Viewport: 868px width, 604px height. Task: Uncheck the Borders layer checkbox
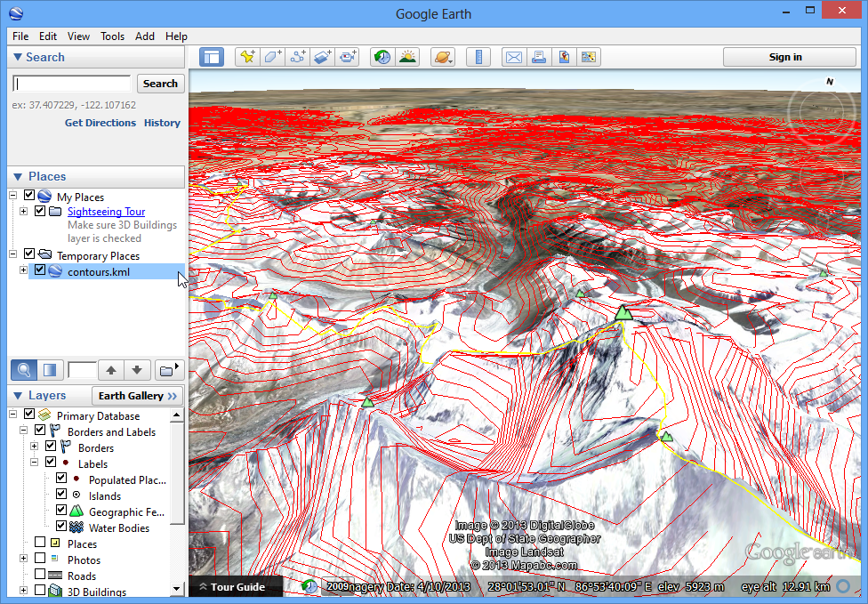(x=51, y=447)
